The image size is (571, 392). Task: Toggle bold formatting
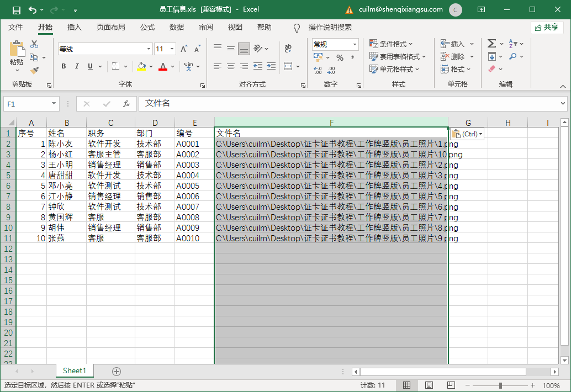click(x=64, y=66)
